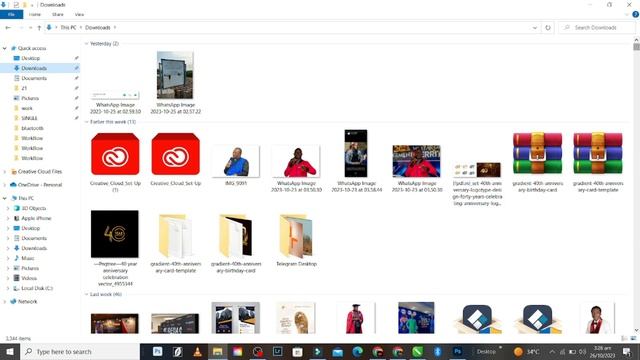The image size is (640, 360).
Task: Open the bluetooth folder in sidebar
Action: pos(32,128)
